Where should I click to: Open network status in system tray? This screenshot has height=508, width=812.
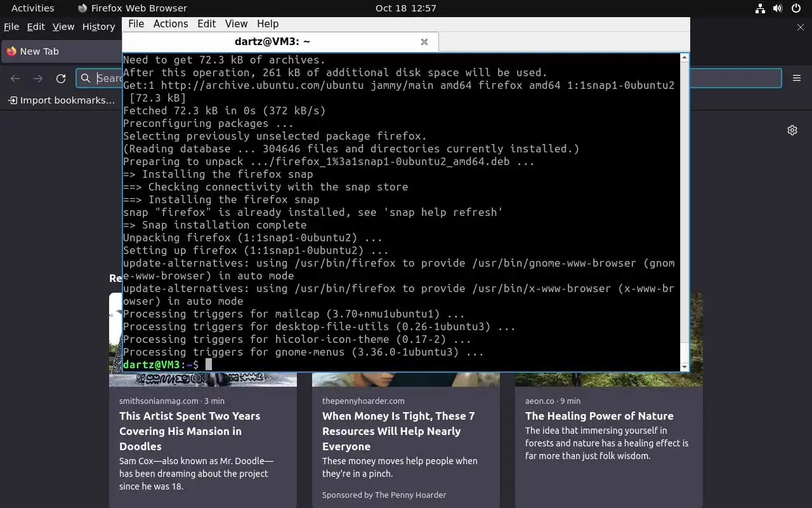pos(760,8)
